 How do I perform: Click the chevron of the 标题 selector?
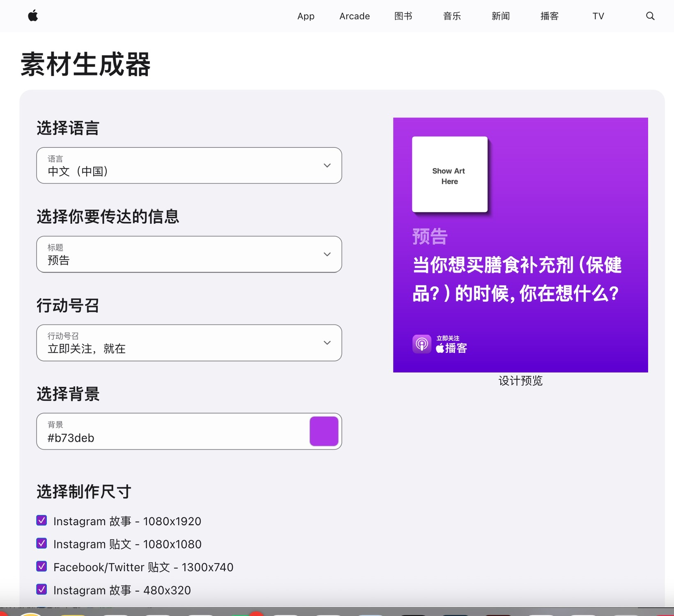click(327, 254)
